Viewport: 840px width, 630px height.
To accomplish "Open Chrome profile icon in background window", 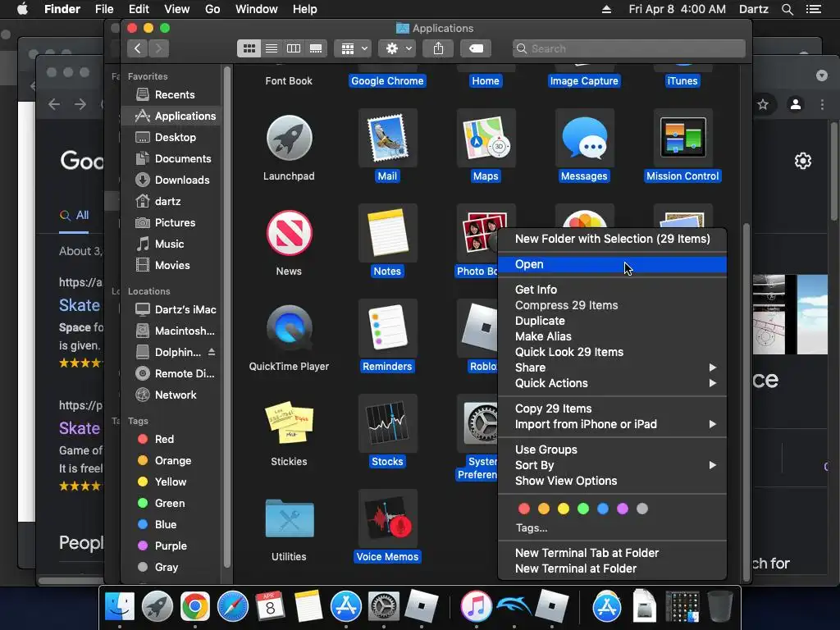I will click(x=796, y=104).
